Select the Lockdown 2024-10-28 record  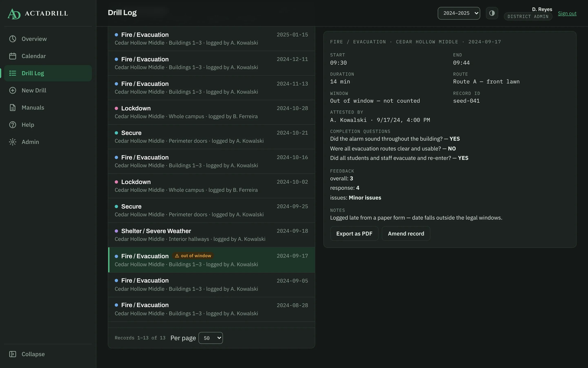(x=211, y=112)
